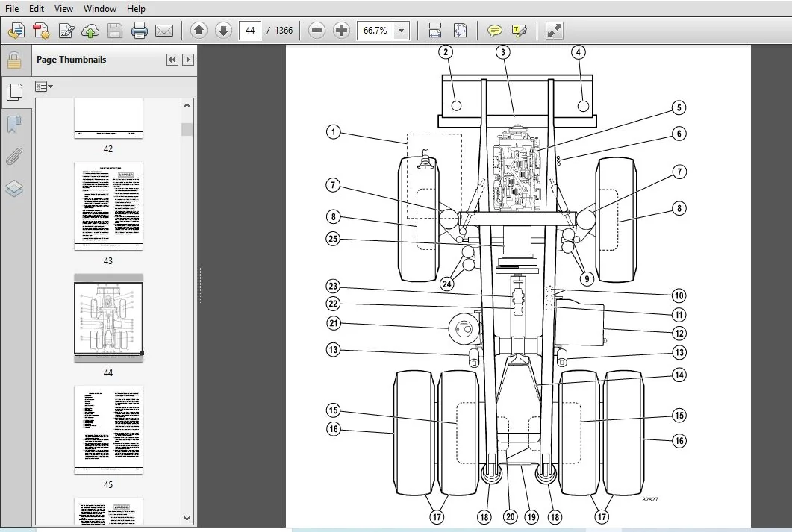
Task: Open the Edit menu
Action: 37,9
